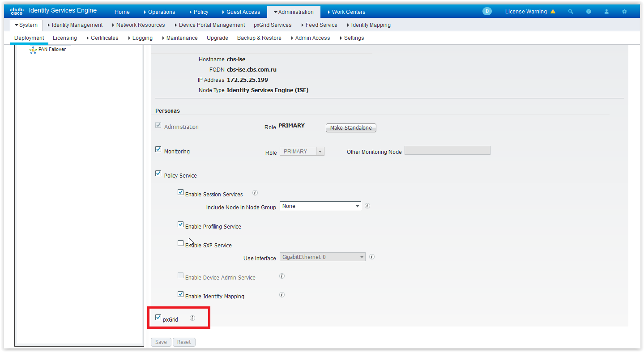Uncheck Enable Identity Mapping checkbox
Image resolution: width=644 pixels, height=352 pixels.
tap(180, 294)
